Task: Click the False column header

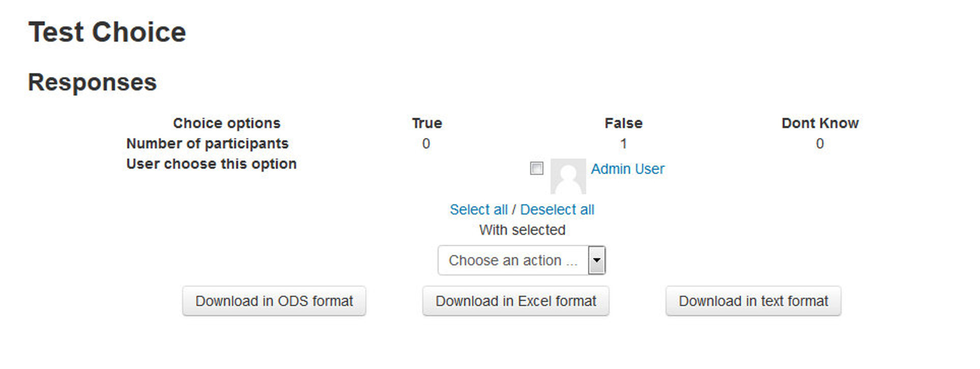Action: (623, 122)
